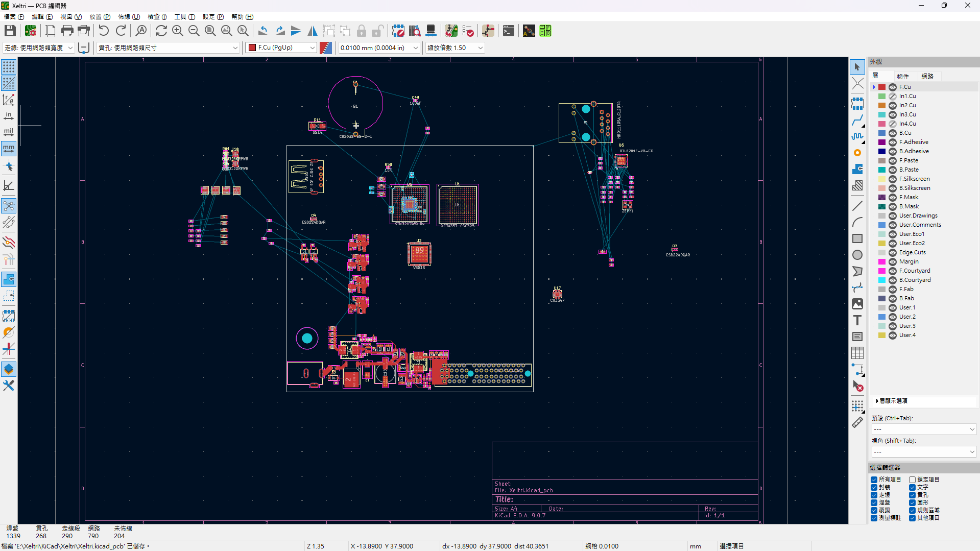Screen dimensions: 980x551
Task: Click the Print icon in toolbar
Action: coord(67,31)
